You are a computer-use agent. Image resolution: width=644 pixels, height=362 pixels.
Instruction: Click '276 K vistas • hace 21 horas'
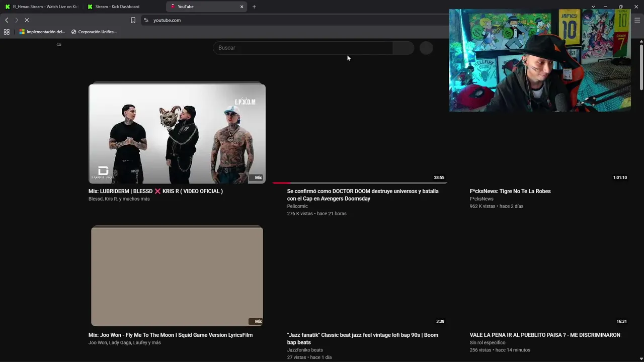[x=317, y=214]
